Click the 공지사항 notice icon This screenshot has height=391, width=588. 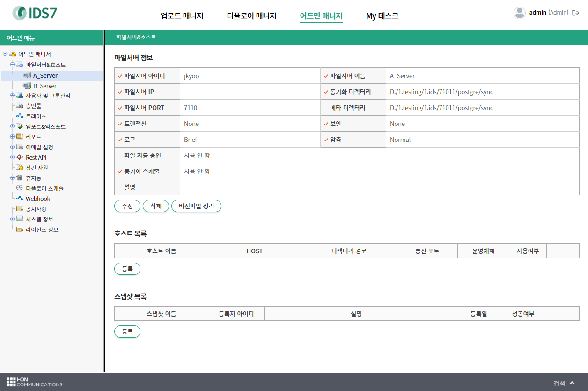tap(20, 209)
